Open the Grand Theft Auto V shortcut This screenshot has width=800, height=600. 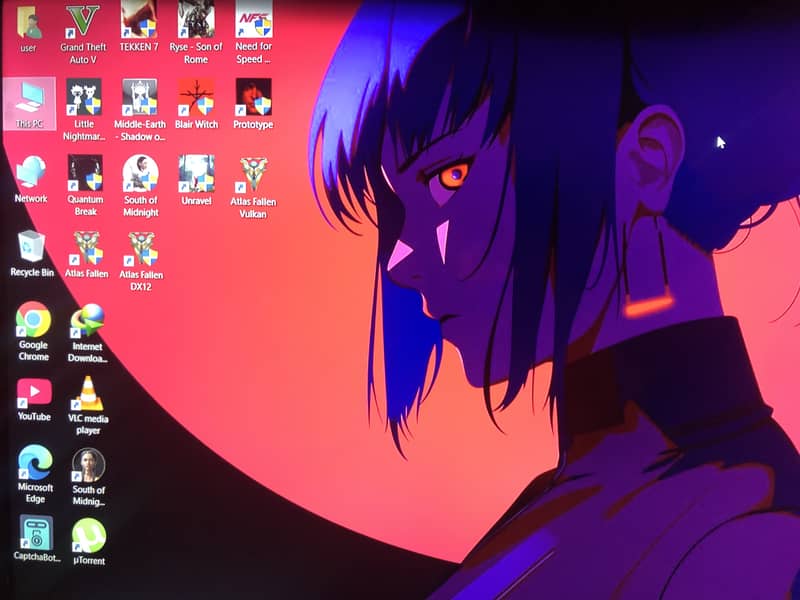tap(83, 21)
